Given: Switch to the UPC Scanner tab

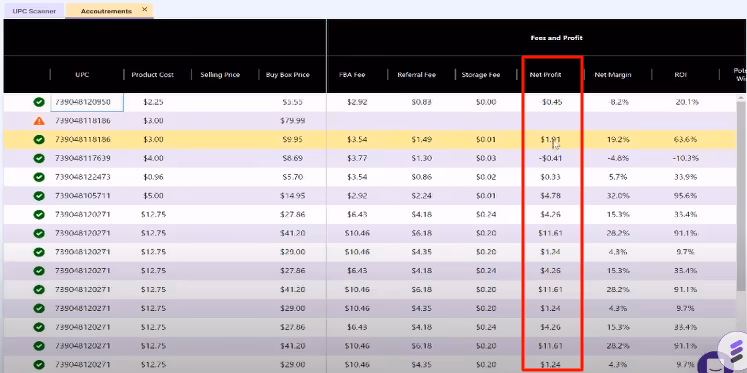Looking at the screenshot, I should [34, 10].
